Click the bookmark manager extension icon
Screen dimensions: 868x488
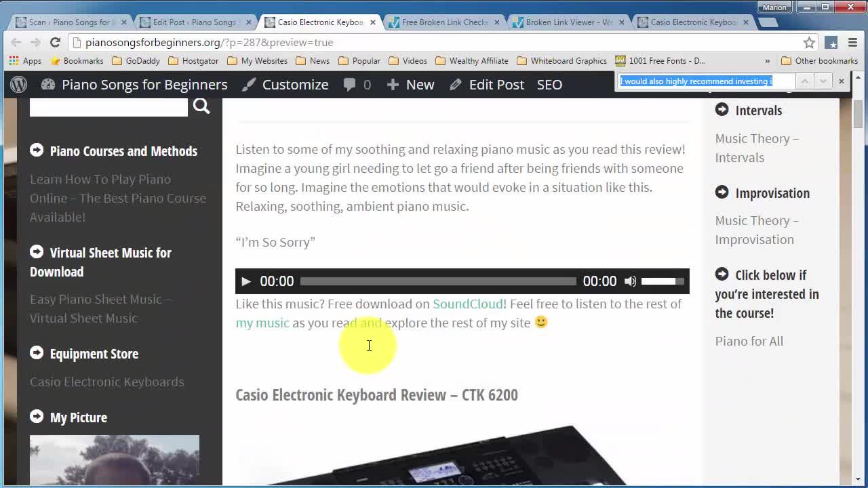pos(831,43)
